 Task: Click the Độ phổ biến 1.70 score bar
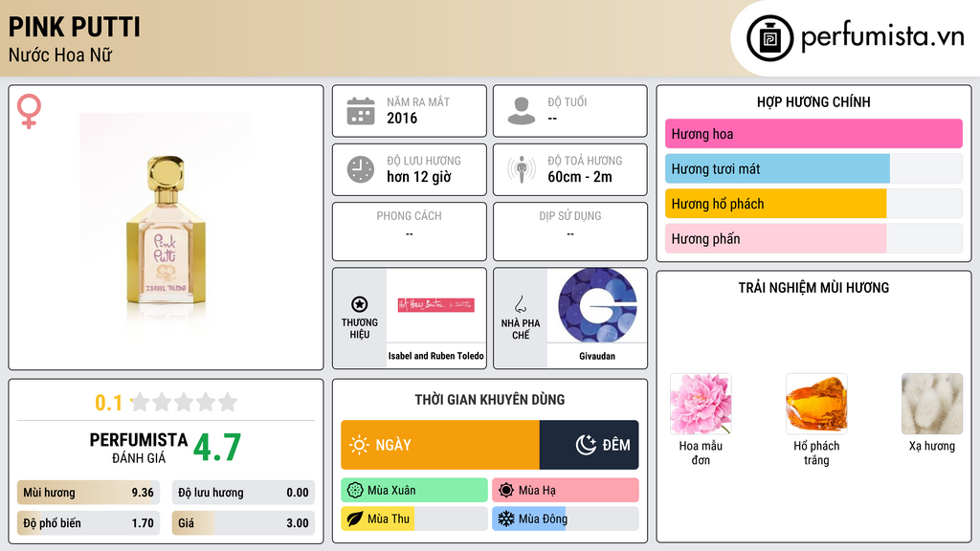pyautogui.click(x=88, y=523)
